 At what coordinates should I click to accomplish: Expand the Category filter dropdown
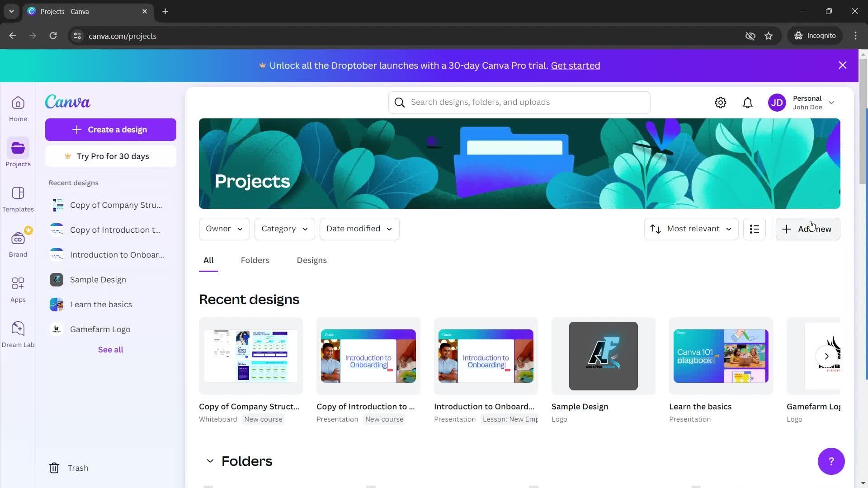[284, 228]
